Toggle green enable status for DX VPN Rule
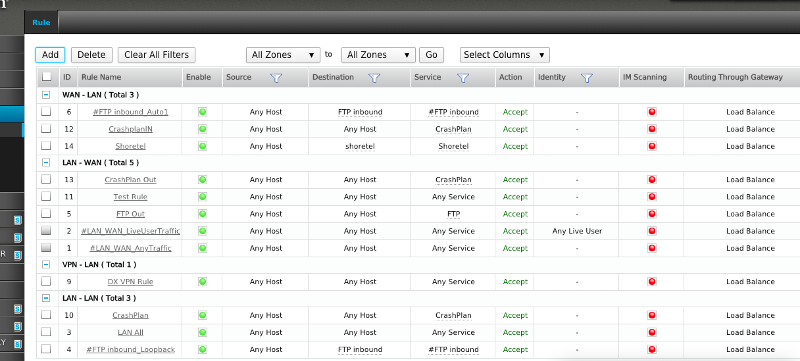The height and width of the screenshot is (361, 800). point(203,281)
